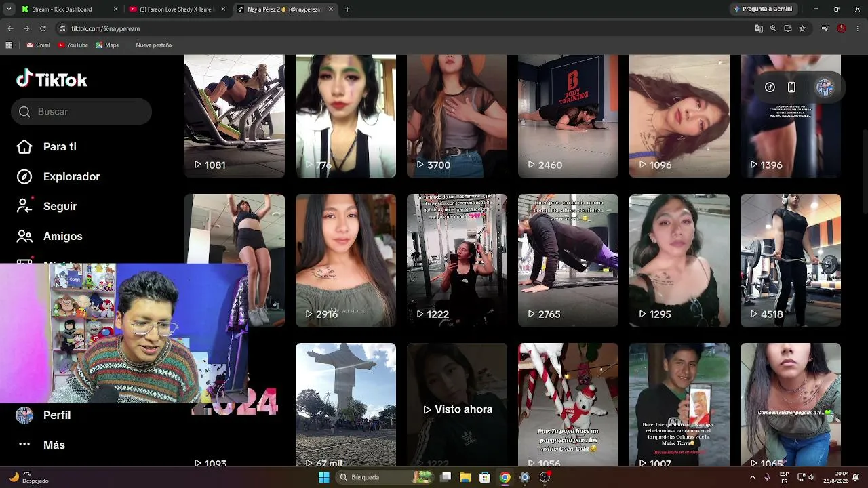This screenshot has width=868, height=488.
Task: Bookmark this page with the star icon
Action: pyautogui.click(x=802, y=28)
